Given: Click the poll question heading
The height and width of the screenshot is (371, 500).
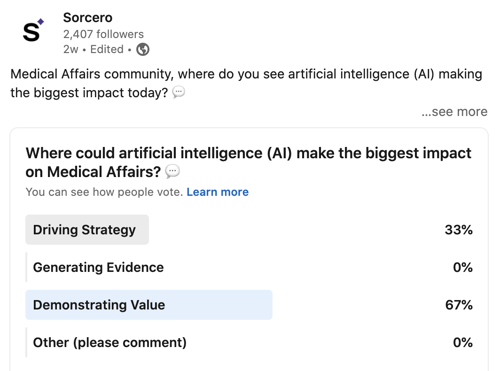Looking at the screenshot, I should [x=248, y=162].
